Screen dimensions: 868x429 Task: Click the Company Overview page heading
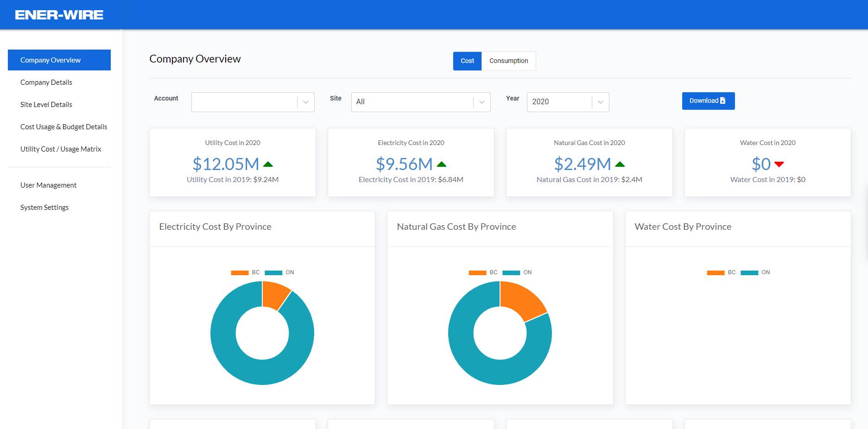(x=195, y=59)
